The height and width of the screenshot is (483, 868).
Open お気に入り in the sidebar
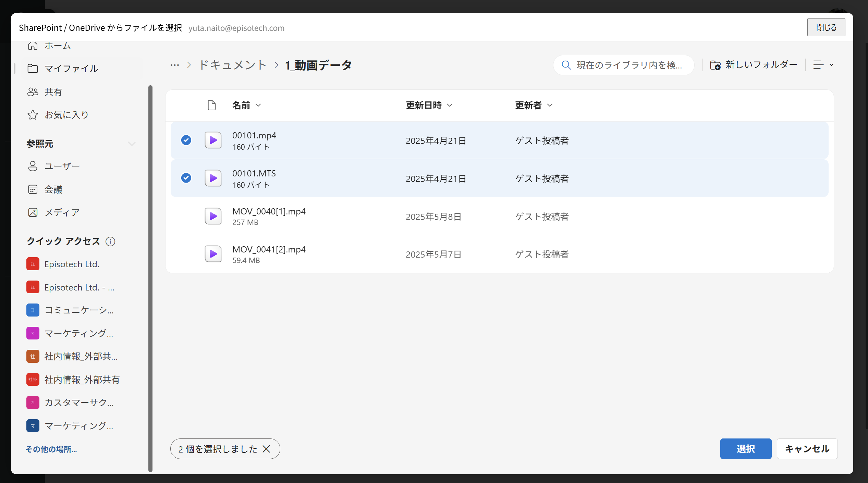click(x=67, y=115)
